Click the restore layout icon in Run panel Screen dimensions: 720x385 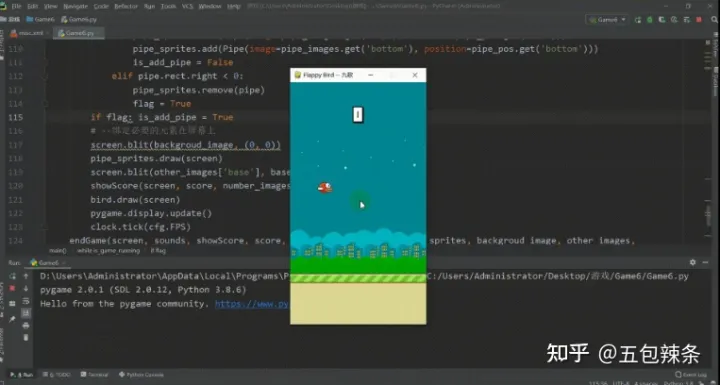point(12,304)
